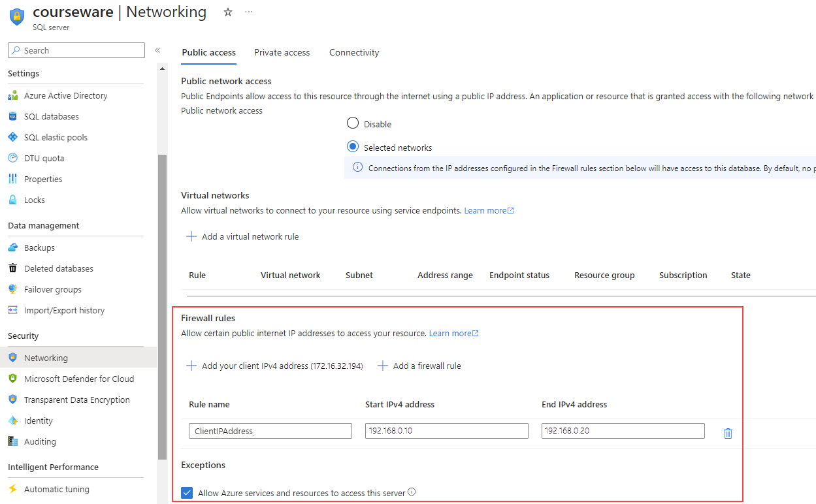Click the SQL elastic pools icon
The height and width of the screenshot is (504, 816).
point(12,137)
